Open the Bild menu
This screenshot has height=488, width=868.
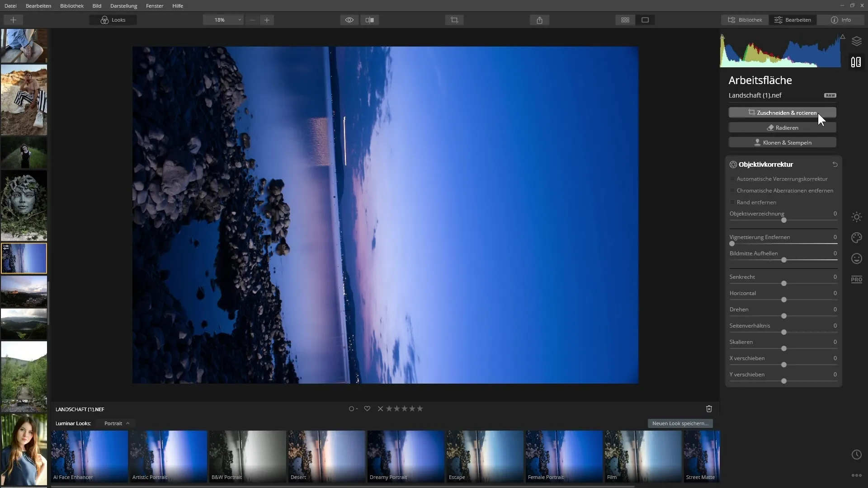tap(97, 6)
